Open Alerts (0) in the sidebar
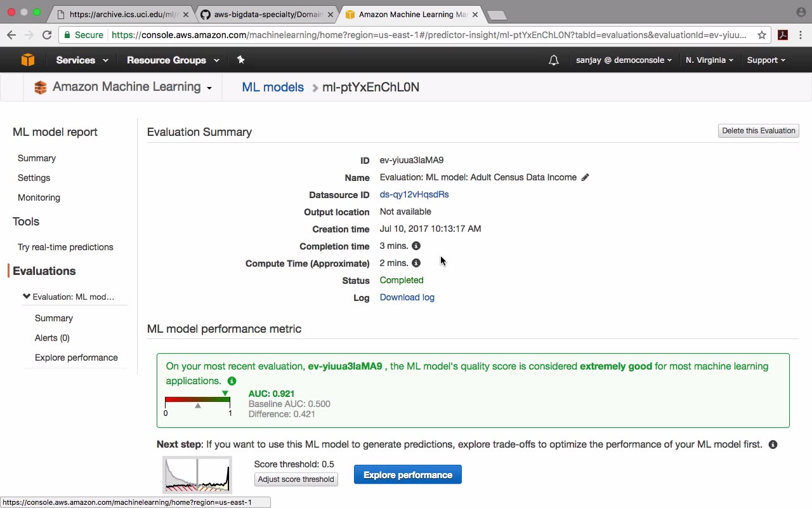This screenshot has width=812, height=508. point(52,338)
